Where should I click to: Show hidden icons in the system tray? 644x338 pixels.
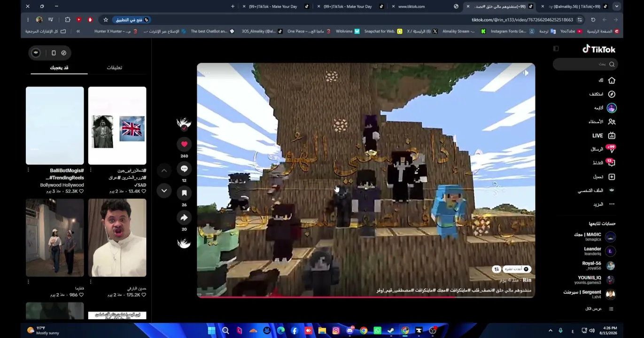click(551, 330)
